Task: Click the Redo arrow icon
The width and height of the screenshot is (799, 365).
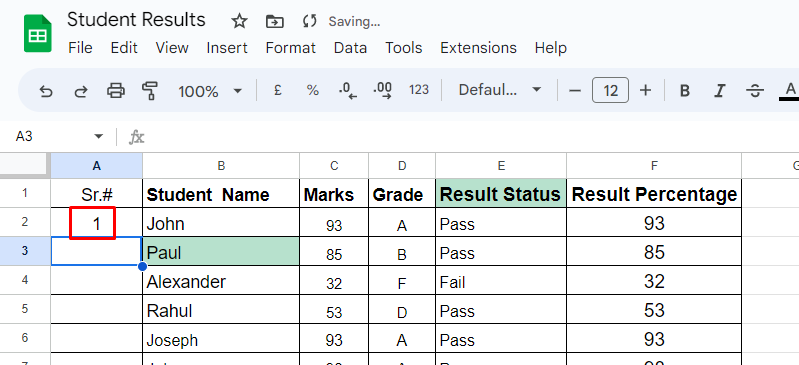Action: (x=81, y=91)
